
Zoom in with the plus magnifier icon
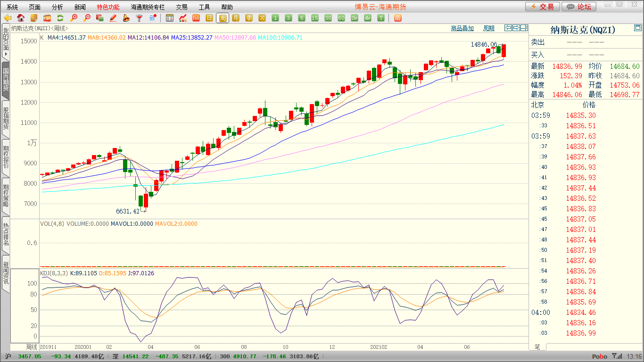pos(74,18)
